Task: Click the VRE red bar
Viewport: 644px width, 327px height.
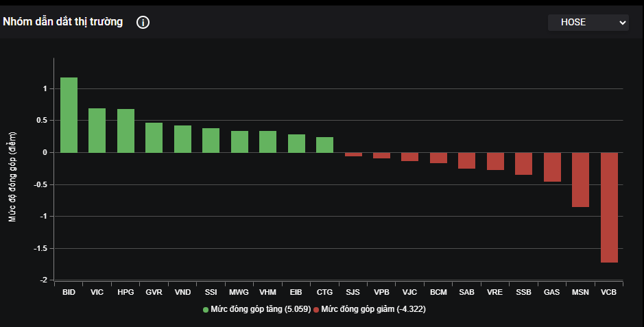Action: click(x=495, y=161)
